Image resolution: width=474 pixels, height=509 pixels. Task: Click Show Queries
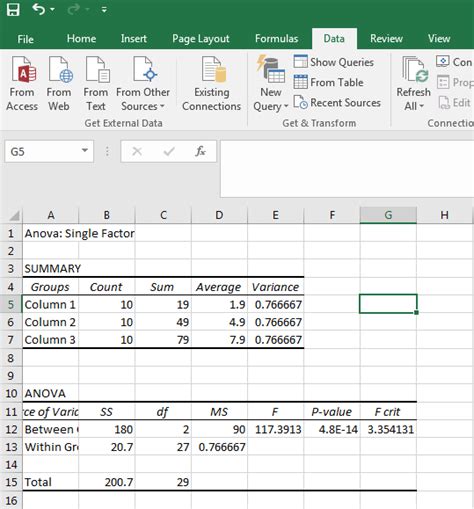[334, 62]
